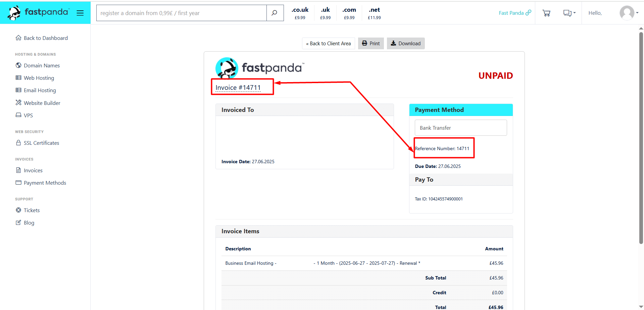Click the domain search magnifier button
The width and height of the screenshot is (644, 310).
275,13
